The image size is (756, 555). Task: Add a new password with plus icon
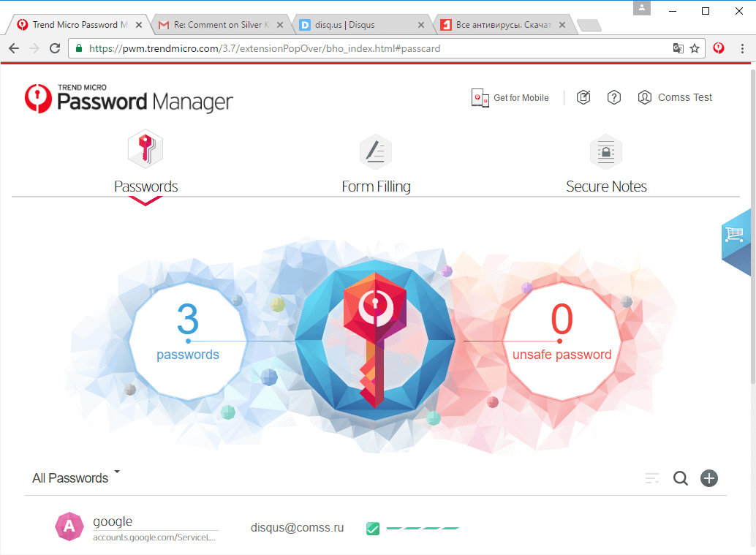click(708, 478)
